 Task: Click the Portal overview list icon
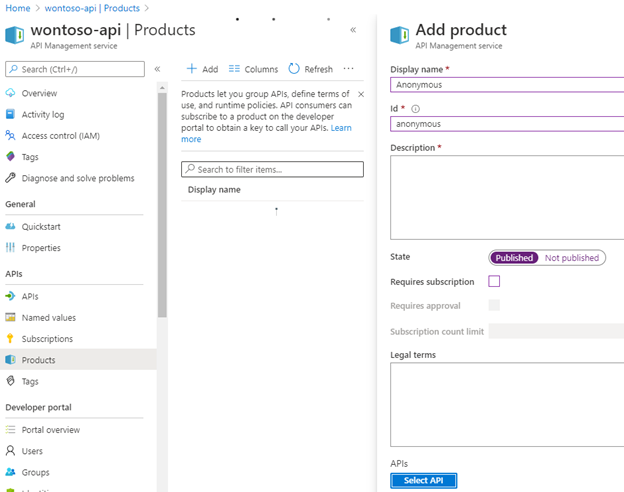pyautogui.click(x=10, y=430)
